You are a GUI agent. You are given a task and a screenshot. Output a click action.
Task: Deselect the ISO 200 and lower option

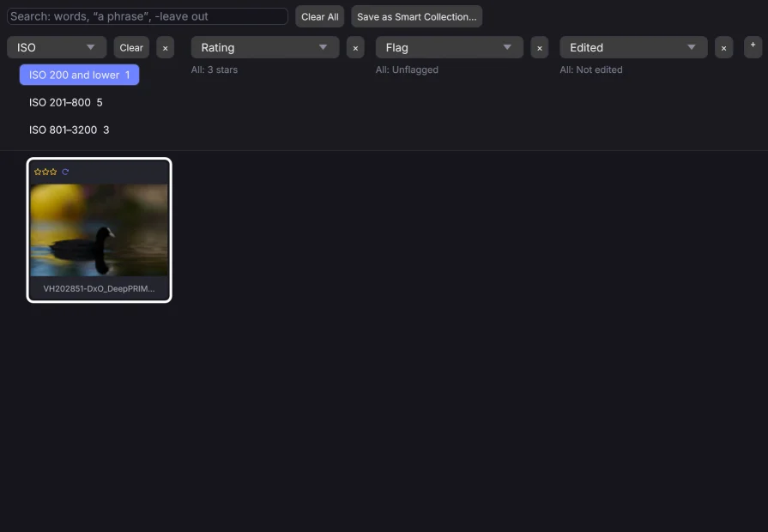coord(79,75)
